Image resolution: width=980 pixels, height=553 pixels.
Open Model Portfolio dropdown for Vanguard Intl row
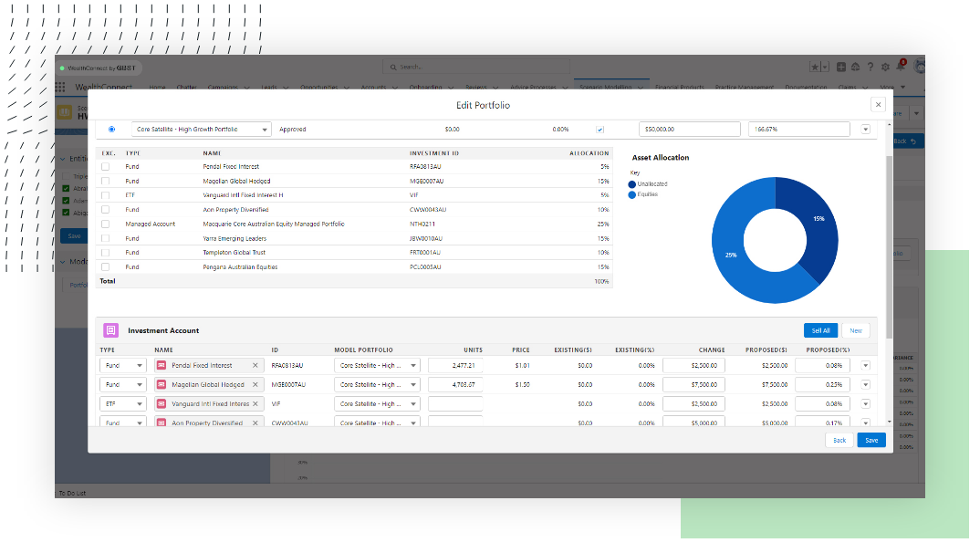click(x=377, y=404)
